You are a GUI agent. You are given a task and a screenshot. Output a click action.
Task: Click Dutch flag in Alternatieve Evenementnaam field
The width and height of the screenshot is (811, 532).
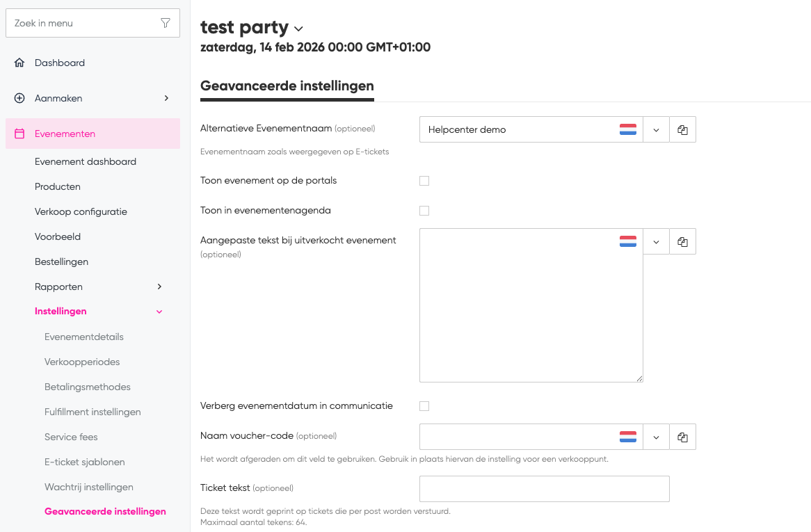click(x=627, y=130)
